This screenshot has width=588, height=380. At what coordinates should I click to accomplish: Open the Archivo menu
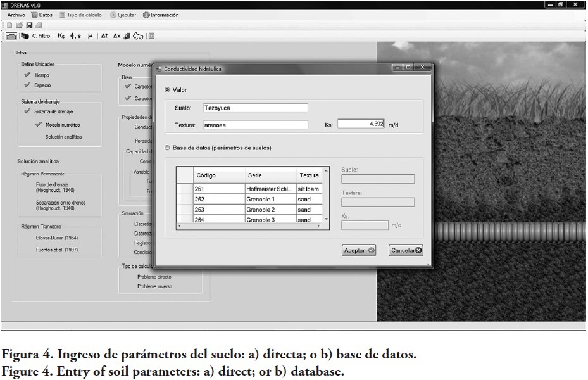[16, 15]
